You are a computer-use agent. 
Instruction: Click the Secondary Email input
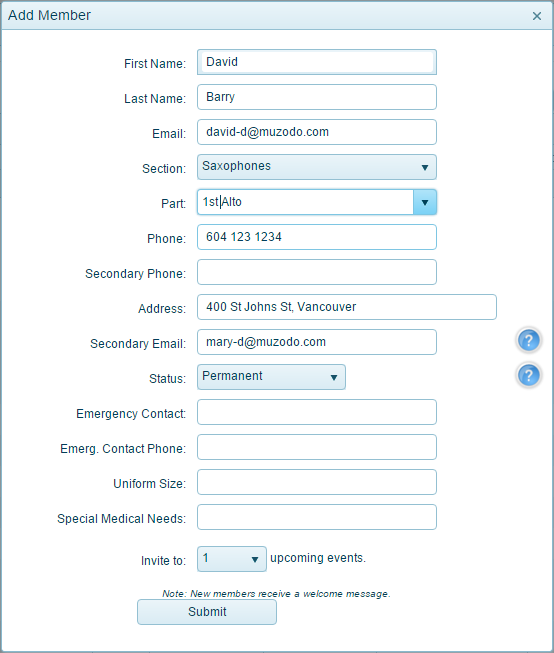click(317, 342)
